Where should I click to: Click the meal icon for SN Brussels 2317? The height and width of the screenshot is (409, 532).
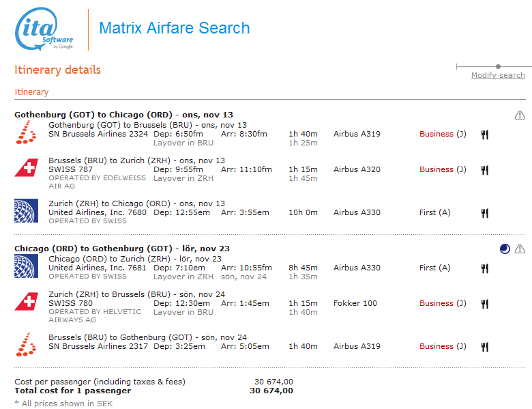485,347
